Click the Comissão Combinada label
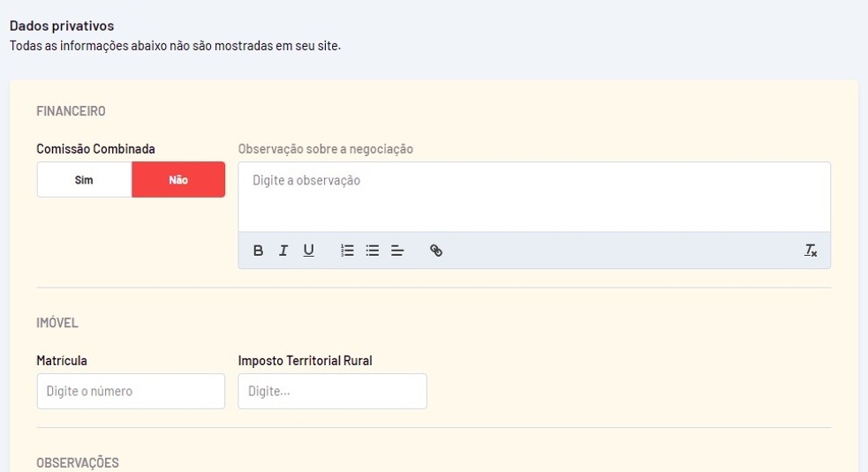 (95, 149)
